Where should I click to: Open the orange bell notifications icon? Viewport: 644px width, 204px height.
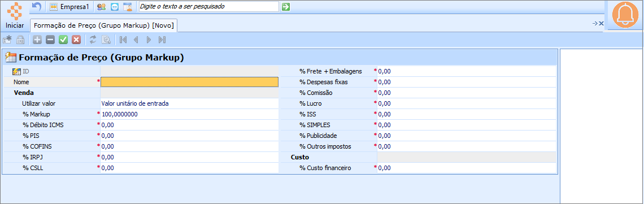coord(625,15)
